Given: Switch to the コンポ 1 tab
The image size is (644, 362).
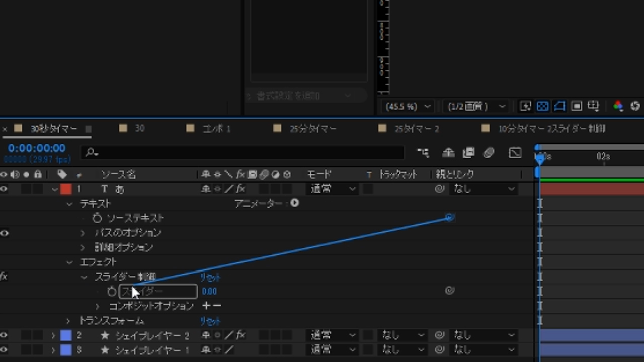Looking at the screenshot, I should [216, 129].
